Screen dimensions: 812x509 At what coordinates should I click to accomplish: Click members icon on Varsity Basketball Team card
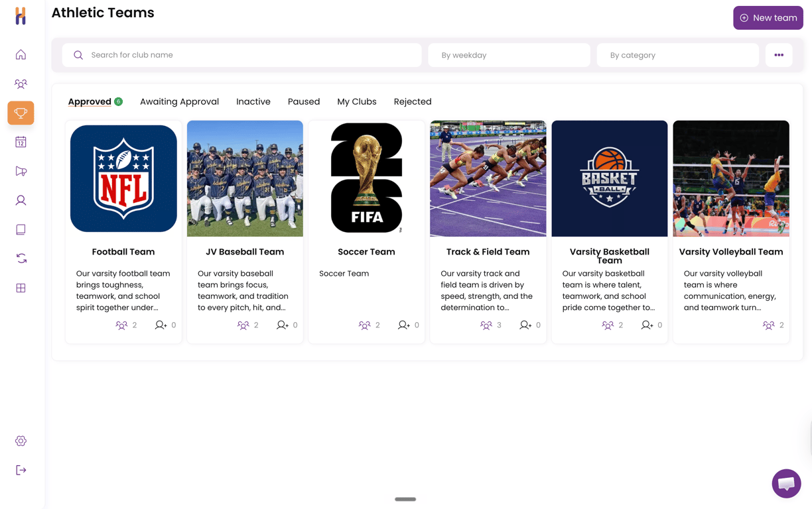point(607,325)
